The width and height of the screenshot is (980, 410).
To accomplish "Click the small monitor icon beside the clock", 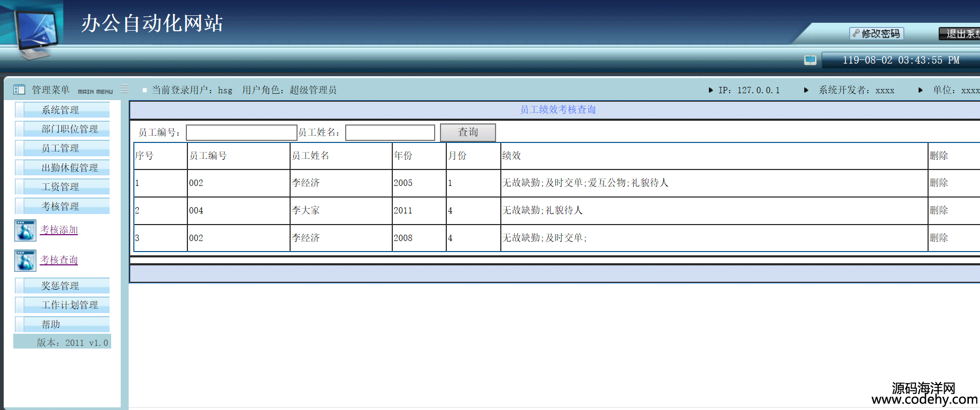I will [810, 60].
